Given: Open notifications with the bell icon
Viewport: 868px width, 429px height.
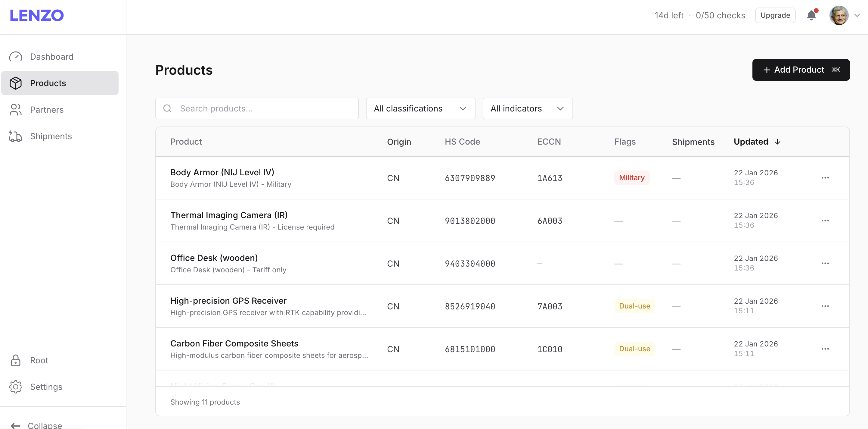Looking at the screenshot, I should 811,15.
